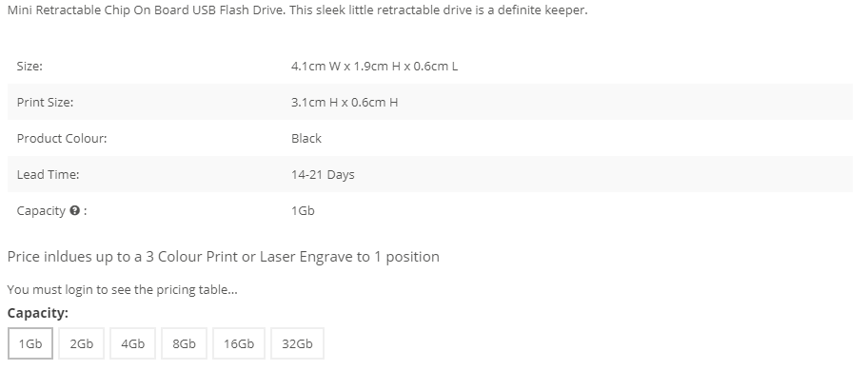Click the Lead Time 14-21 Days value

323,175
